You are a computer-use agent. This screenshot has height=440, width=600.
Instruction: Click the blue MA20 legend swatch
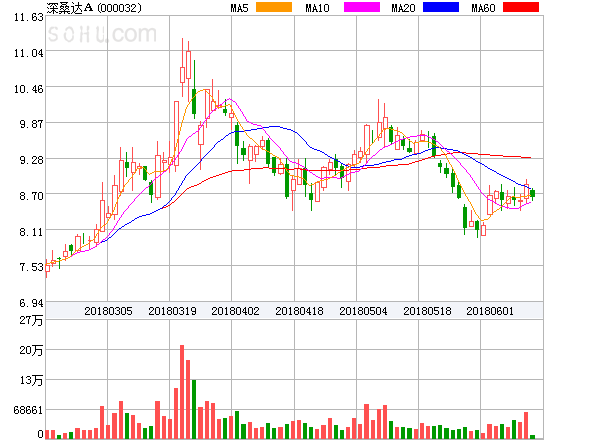[x=441, y=7]
